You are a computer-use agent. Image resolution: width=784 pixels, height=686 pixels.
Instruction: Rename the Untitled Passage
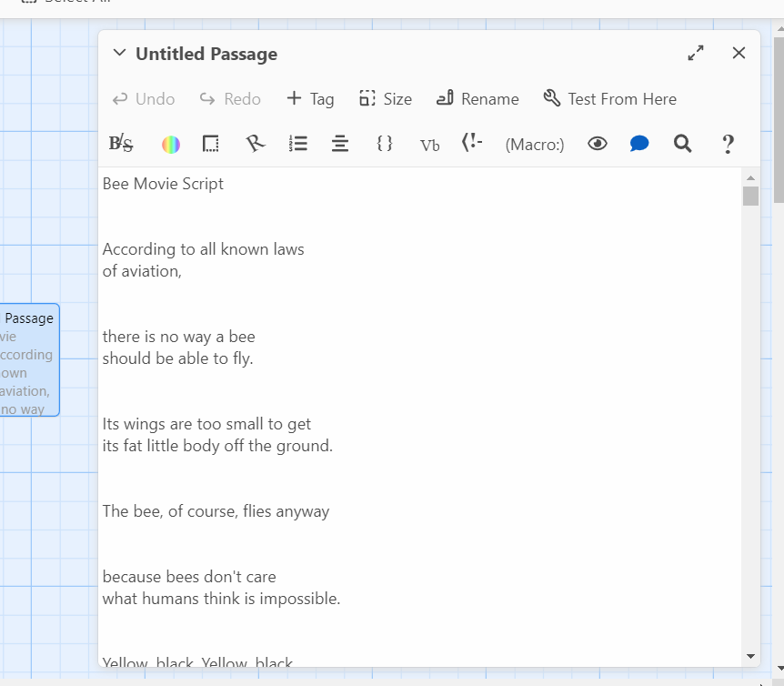click(x=477, y=99)
